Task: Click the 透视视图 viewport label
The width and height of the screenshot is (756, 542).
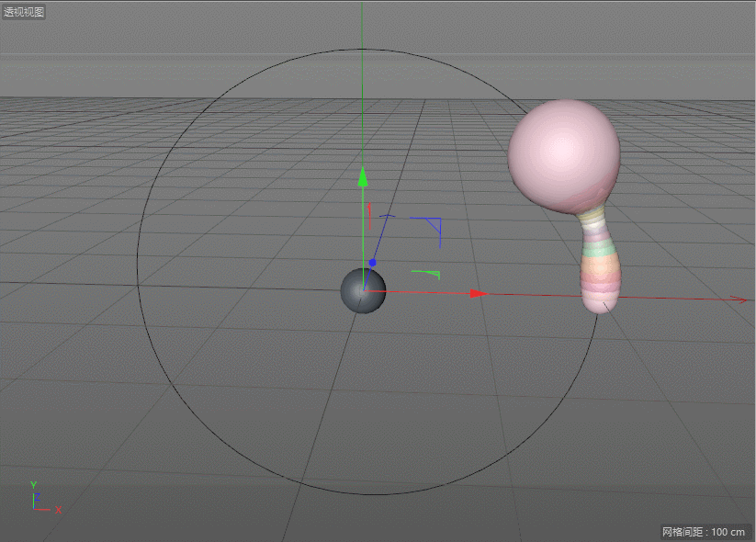Action: (24, 12)
